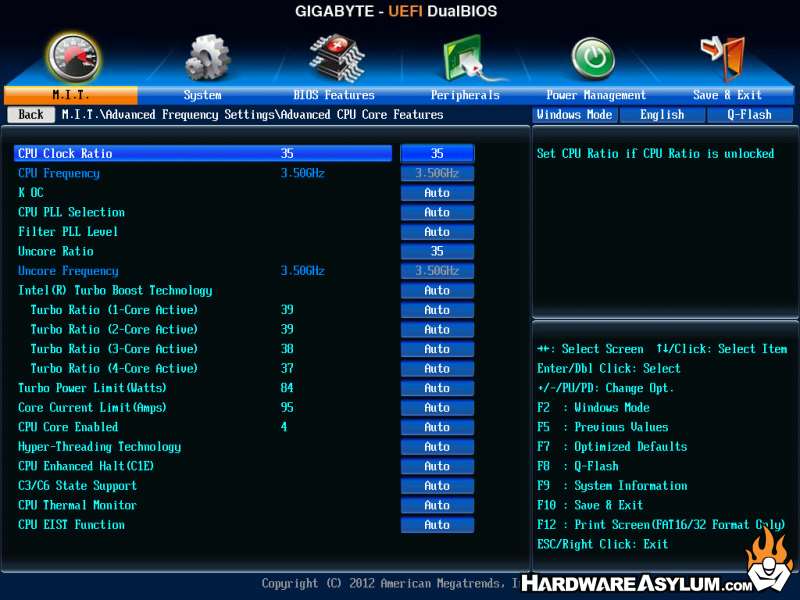Click the M.I.T. speedometer gauge icon
The height and width of the screenshot is (600, 800).
tap(74, 58)
